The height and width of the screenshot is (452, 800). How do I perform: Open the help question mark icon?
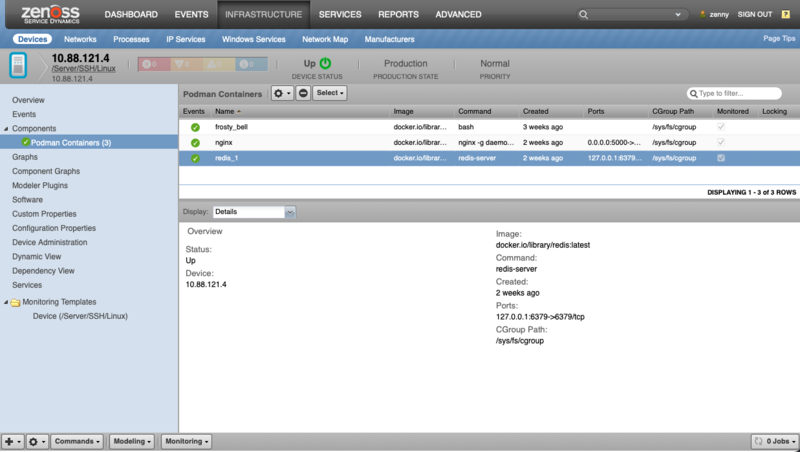(786, 14)
